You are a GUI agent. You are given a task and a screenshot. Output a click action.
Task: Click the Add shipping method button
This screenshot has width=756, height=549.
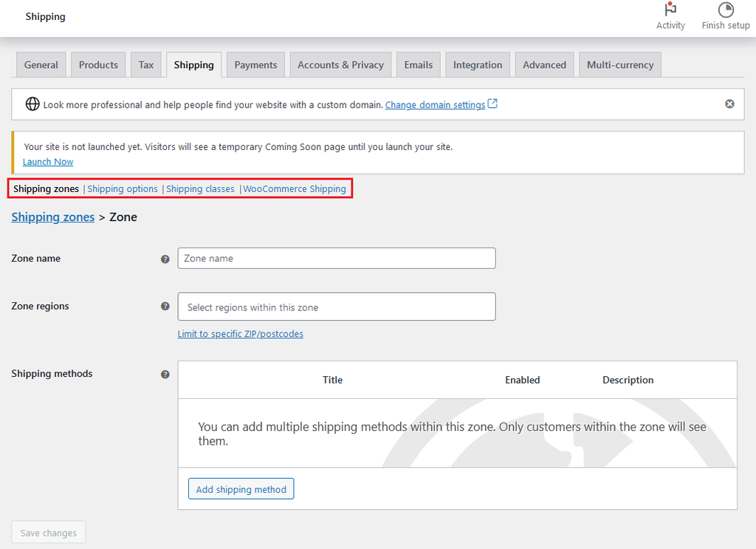[x=241, y=489]
